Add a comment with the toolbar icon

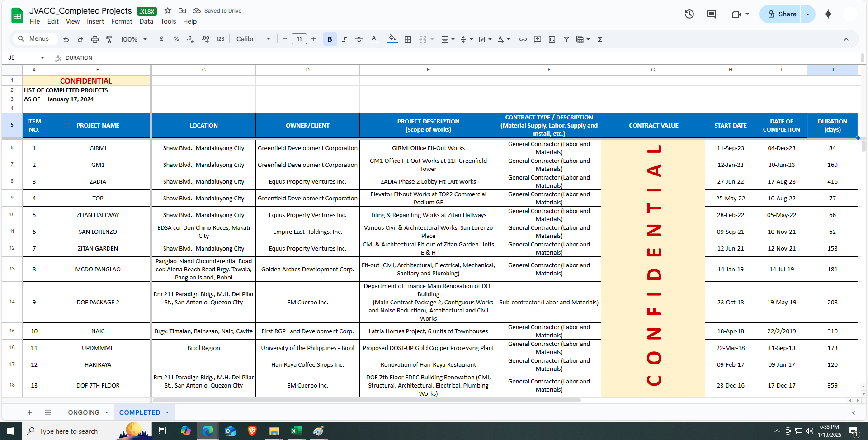coord(538,39)
